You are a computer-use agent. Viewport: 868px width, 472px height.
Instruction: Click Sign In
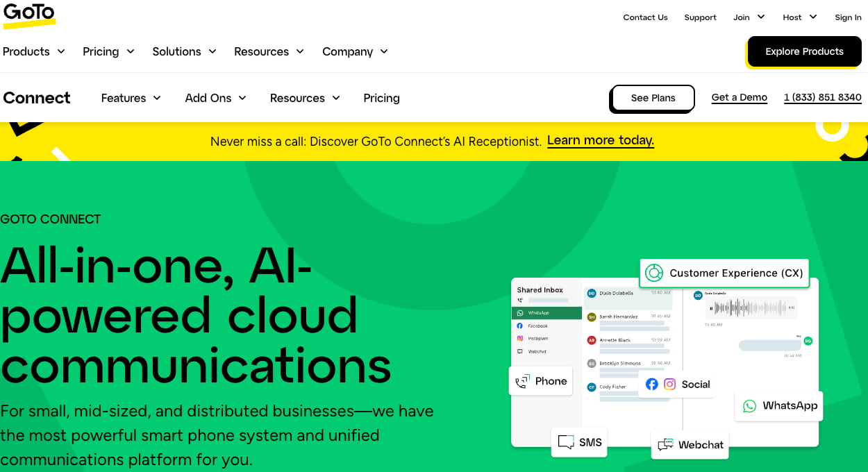click(848, 17)
